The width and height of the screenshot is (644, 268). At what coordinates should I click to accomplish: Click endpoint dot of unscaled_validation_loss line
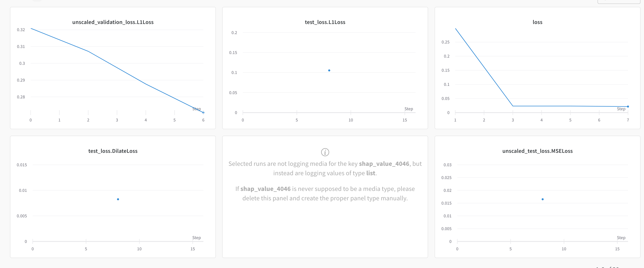tap(203, 112)
